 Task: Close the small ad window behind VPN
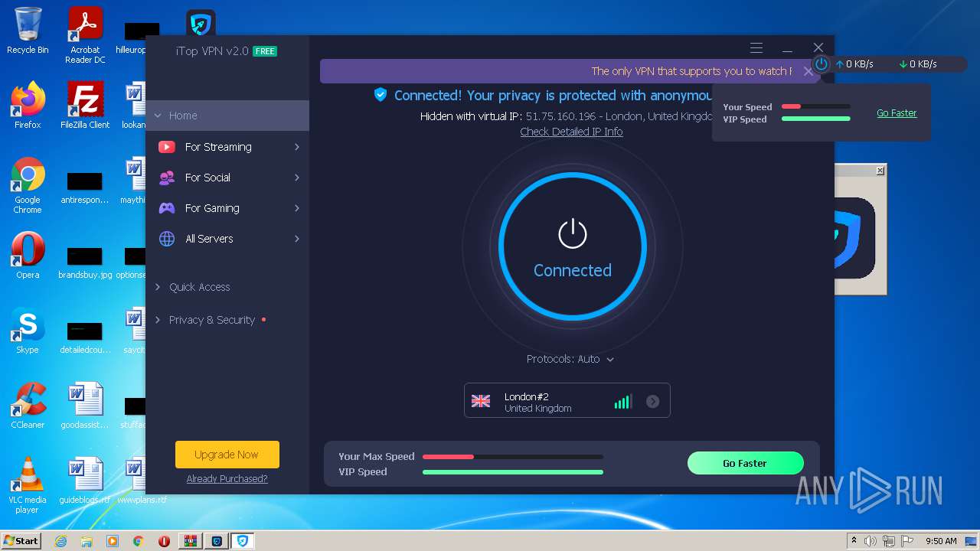(880, 171)
